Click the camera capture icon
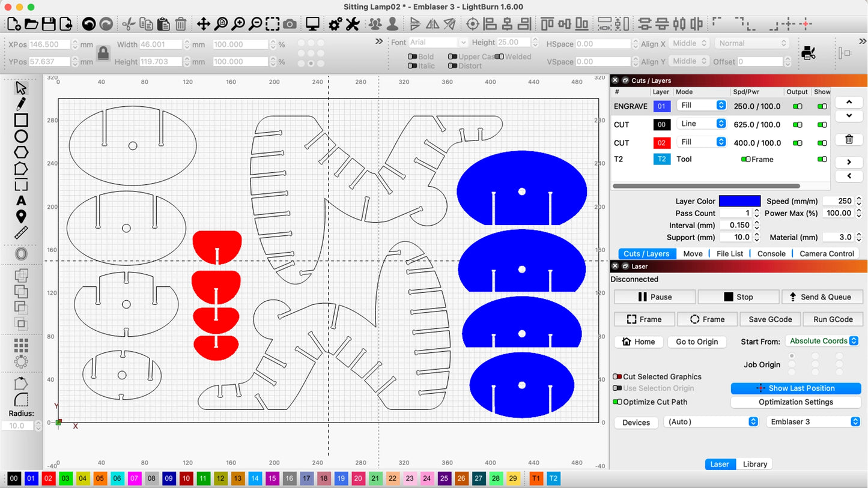This screenshot has width=868, height=488. (x=290, y=24)
